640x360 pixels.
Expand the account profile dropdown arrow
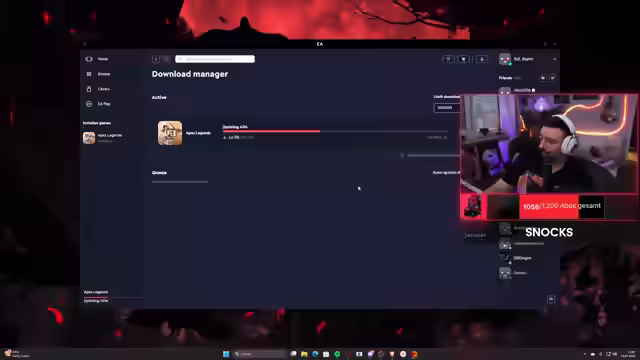pyautogui.click(x=555, y=59)
